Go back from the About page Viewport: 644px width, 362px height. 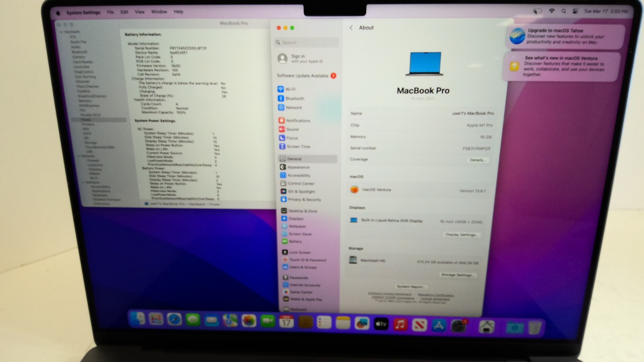(x=351, y=28)
